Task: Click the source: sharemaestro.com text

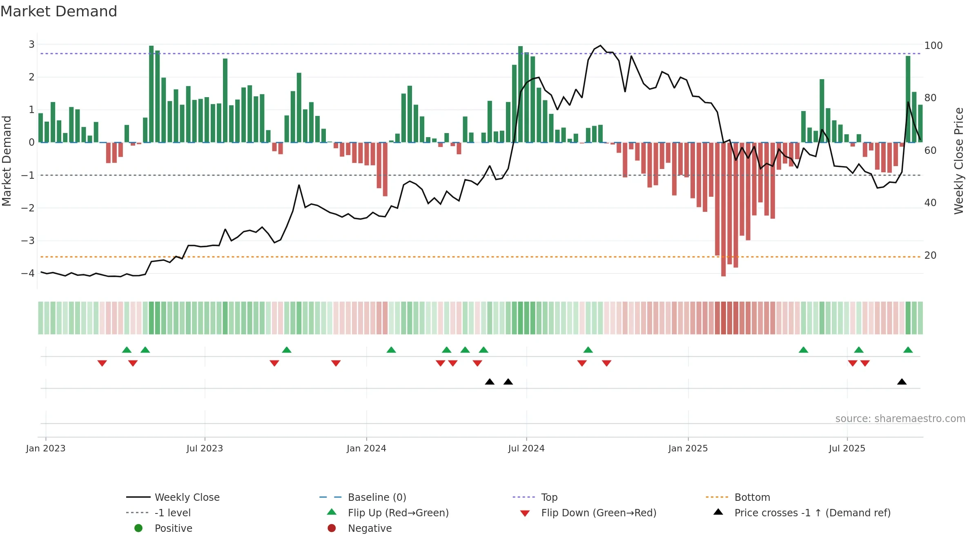Action: (x=900, y=418)
